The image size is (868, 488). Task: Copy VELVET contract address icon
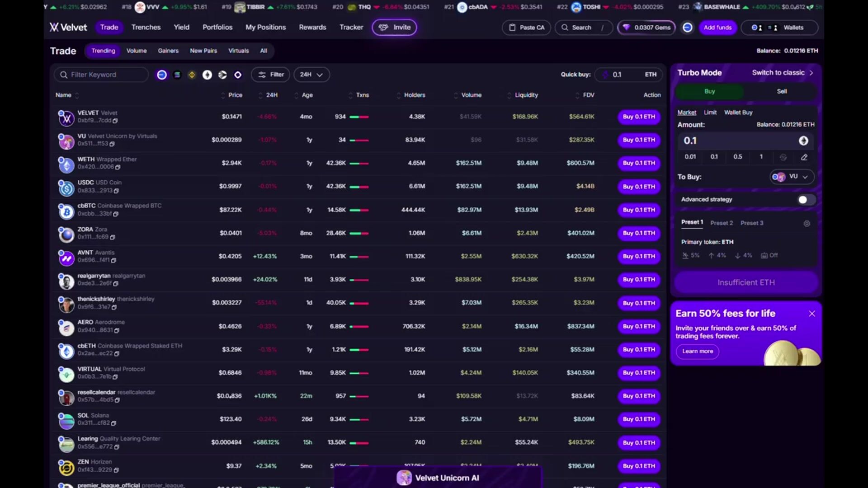point(115,121)
